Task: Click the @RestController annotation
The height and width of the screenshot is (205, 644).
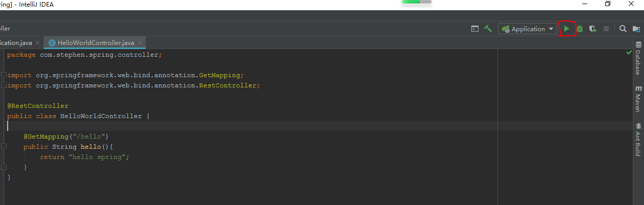Action: point(38,106)
